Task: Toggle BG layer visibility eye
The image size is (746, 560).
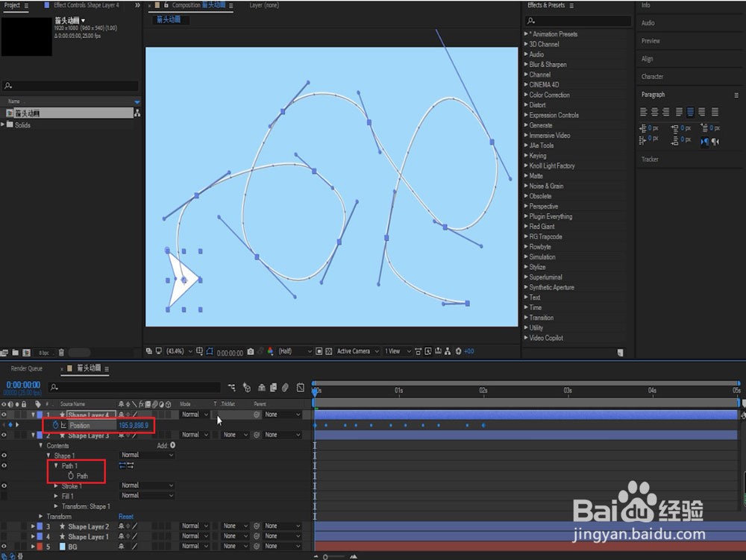Action: tap(4, 547)
